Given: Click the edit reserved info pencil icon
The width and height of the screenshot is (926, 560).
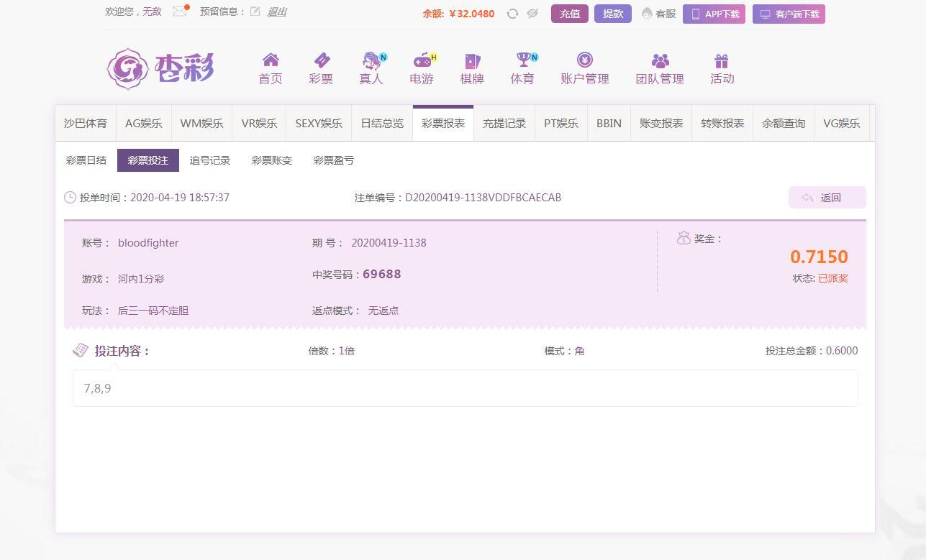Looking at the screenshot, I should [x=255, y=12].
